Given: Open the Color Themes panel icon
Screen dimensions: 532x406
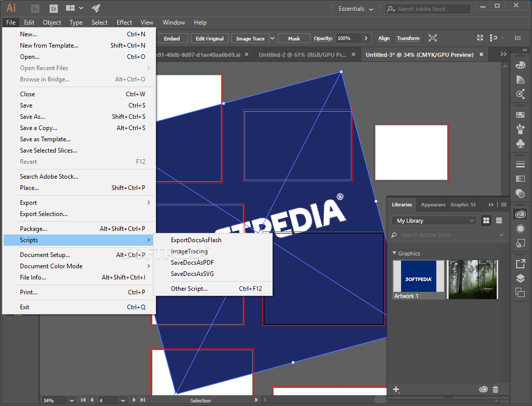Looking at the screenshot, I should (520, 94).
